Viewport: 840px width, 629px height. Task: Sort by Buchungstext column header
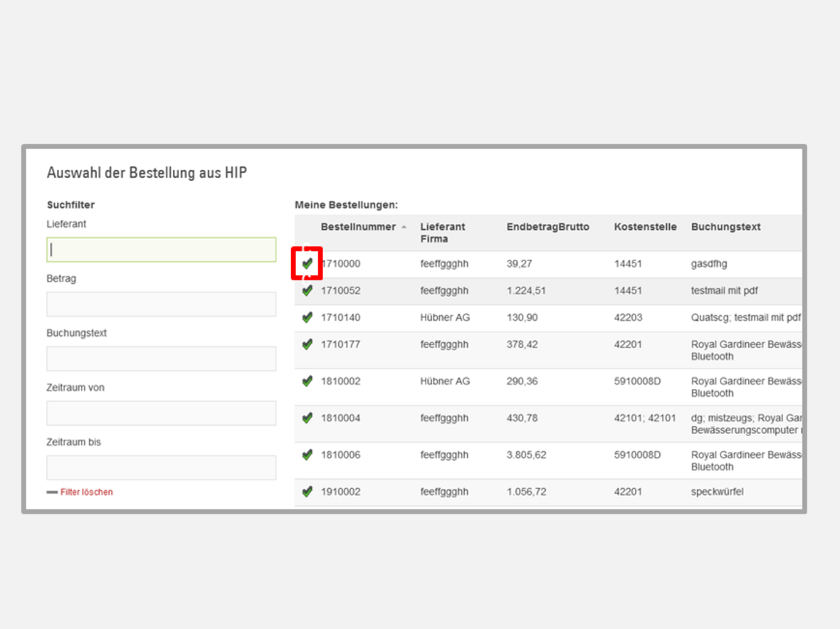point(725,227)
